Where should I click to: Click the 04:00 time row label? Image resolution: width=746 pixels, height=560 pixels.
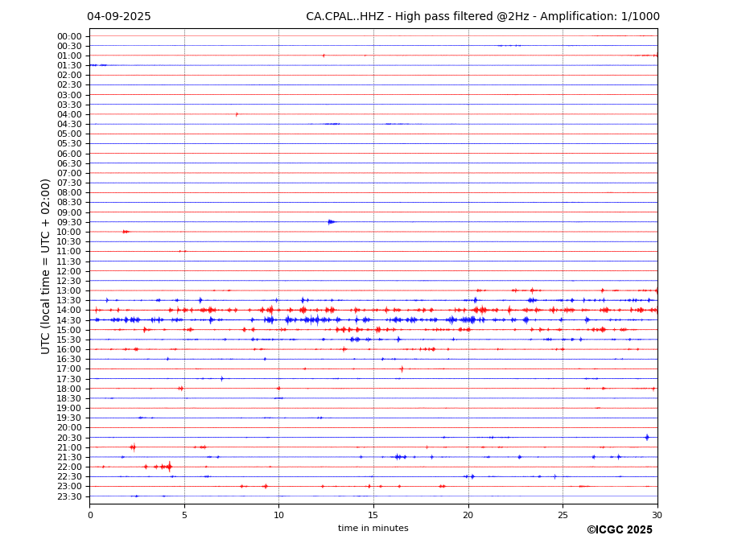click(69, 115)
